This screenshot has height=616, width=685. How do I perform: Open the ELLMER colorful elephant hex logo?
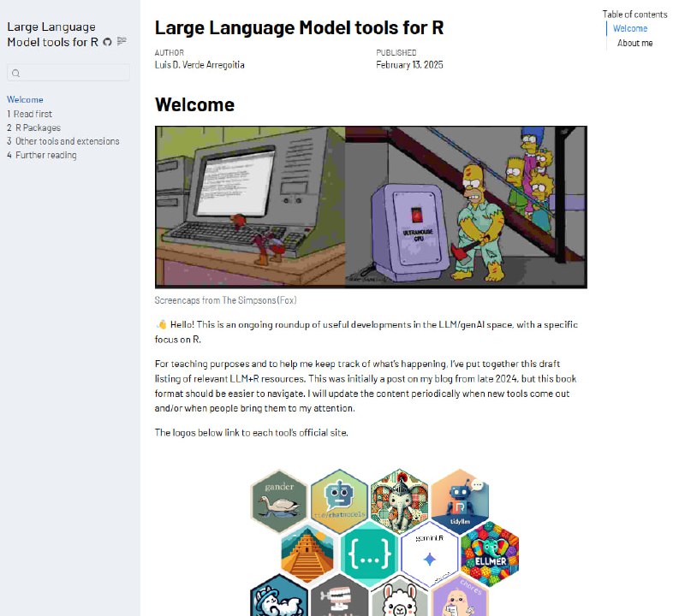[490, 554]
